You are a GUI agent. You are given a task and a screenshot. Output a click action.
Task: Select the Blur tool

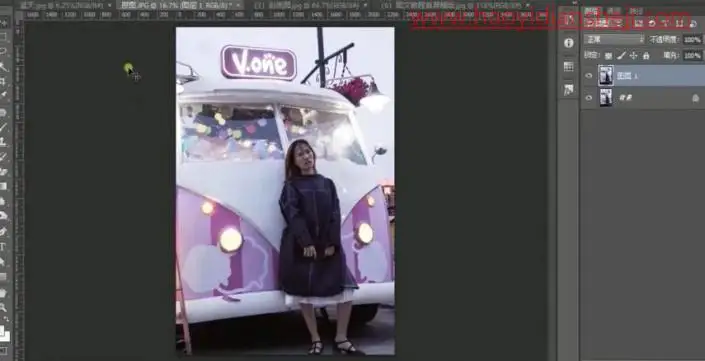pos(4,201)
